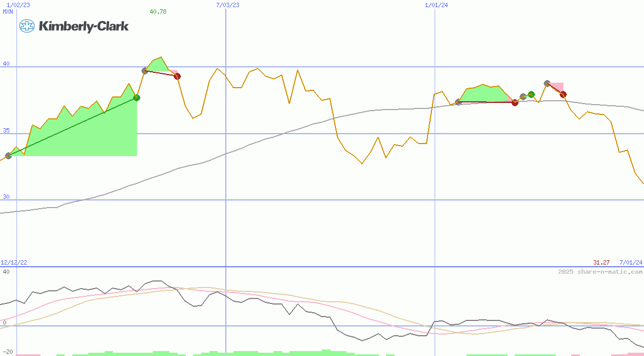Click the green marker in the 2024 marker cluster
644x356 pixels.
(x=531, y=95)
